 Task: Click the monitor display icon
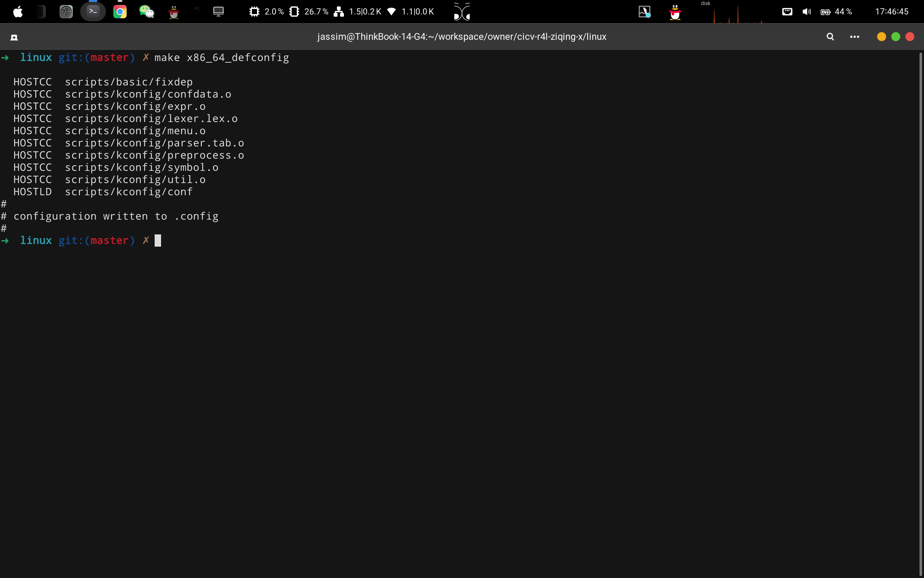tap(218, 12)
